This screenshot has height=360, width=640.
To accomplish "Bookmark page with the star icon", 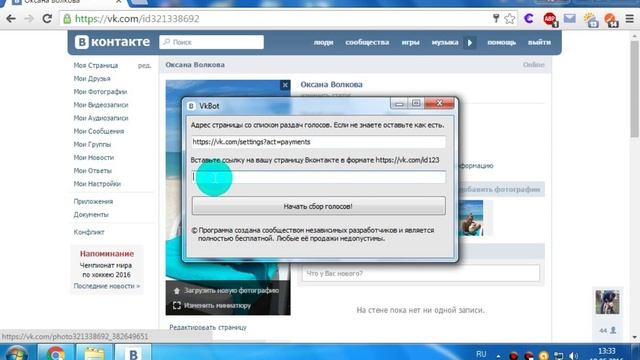I will click(509, 19).
